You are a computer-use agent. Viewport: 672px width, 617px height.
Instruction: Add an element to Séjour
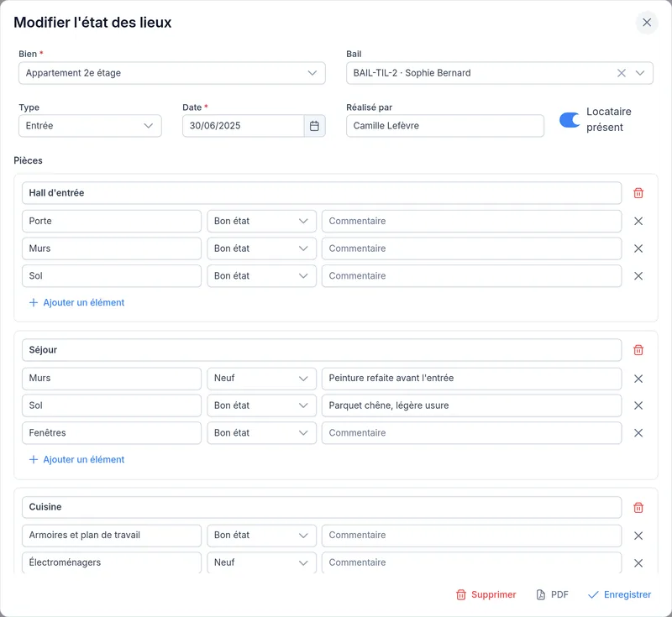click(76, 460)
